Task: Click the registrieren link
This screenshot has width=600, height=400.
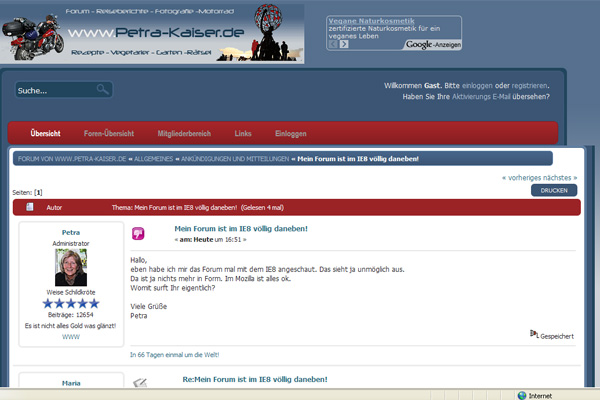Action: tap(529, 86)
